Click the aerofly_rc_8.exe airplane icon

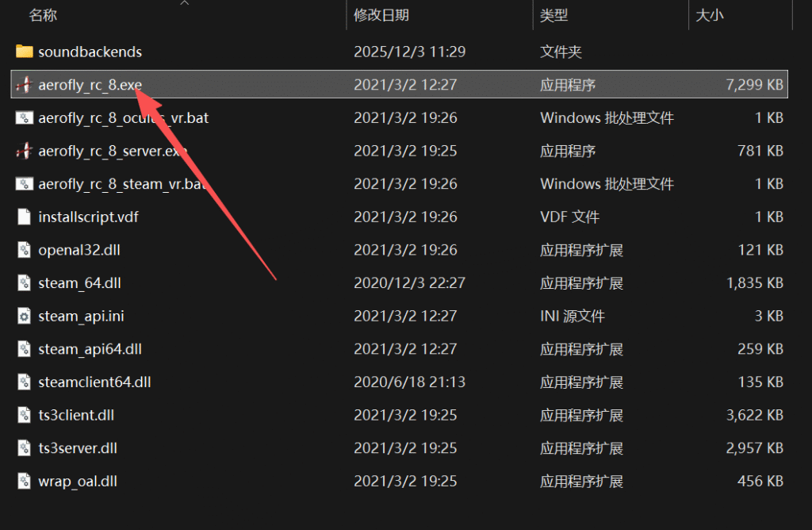pos(24,85)
